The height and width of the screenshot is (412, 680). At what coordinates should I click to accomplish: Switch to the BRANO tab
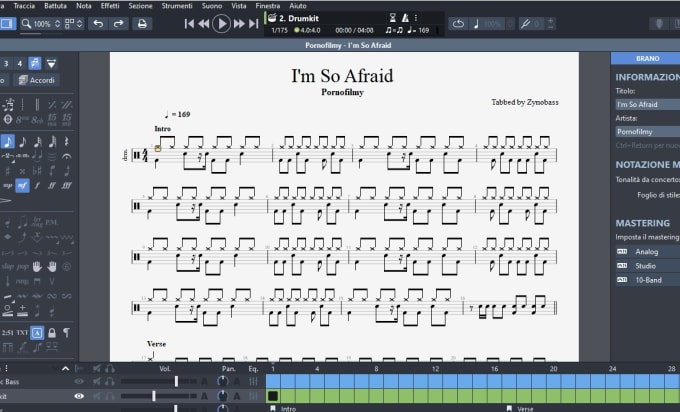(647, 58)
